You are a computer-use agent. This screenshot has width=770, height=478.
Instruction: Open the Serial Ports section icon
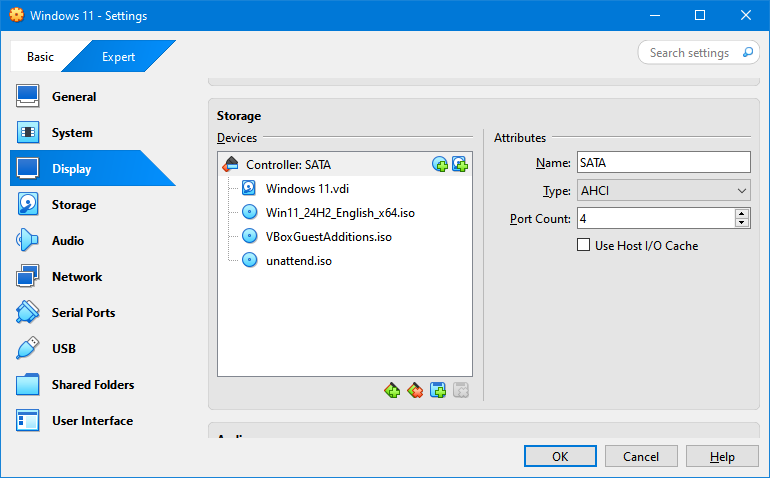tap(28, 312)
